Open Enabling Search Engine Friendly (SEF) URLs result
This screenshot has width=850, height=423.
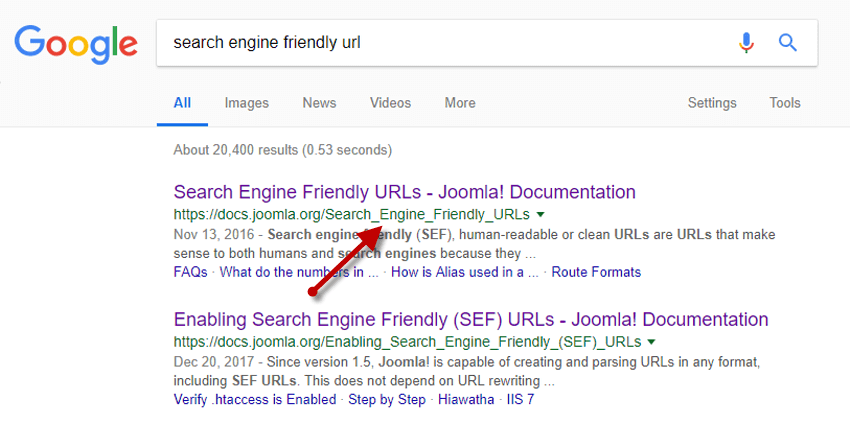click(471, 320)
